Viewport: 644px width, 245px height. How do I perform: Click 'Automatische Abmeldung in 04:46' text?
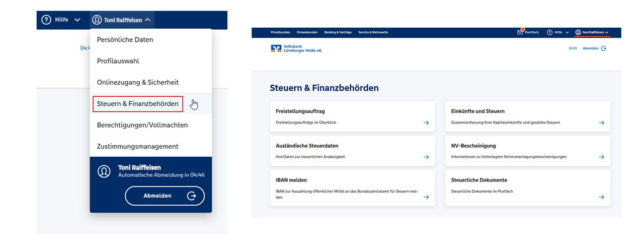(x=161, y=175)
